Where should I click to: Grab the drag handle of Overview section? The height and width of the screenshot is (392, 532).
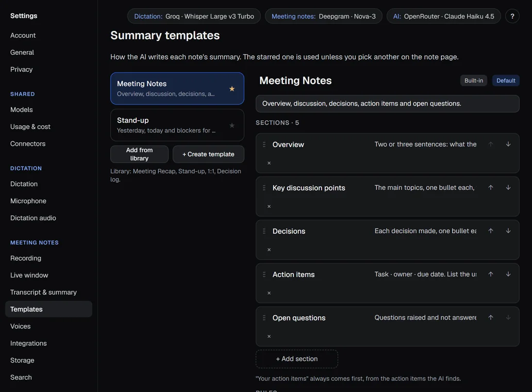(x=264, y=144)
